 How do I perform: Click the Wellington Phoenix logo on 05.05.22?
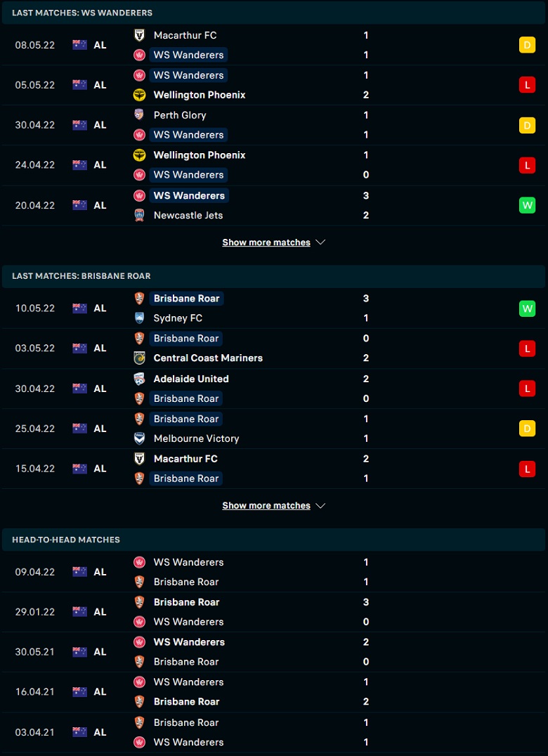pos(139,95)
